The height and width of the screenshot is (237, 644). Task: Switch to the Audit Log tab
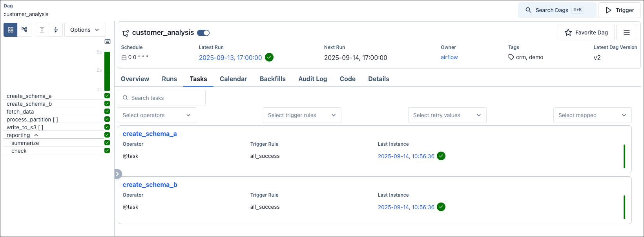(x=313, y=79)
